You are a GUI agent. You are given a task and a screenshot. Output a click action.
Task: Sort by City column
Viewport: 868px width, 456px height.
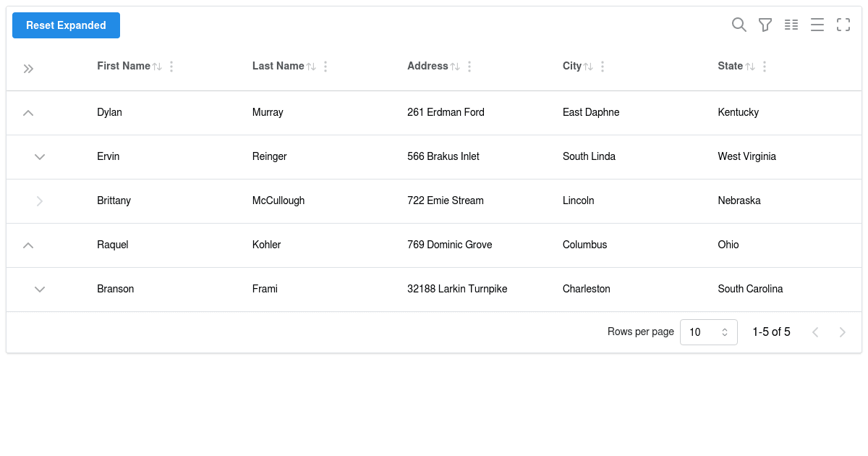588,67
